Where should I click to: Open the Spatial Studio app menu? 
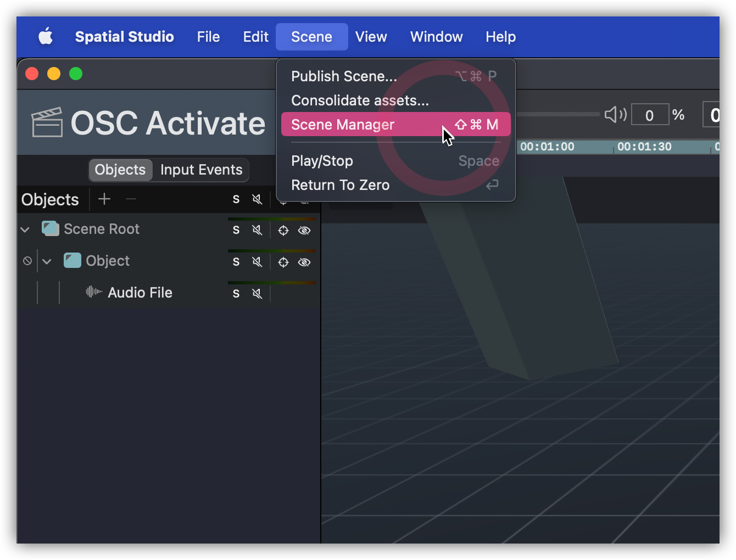point(124,37)
